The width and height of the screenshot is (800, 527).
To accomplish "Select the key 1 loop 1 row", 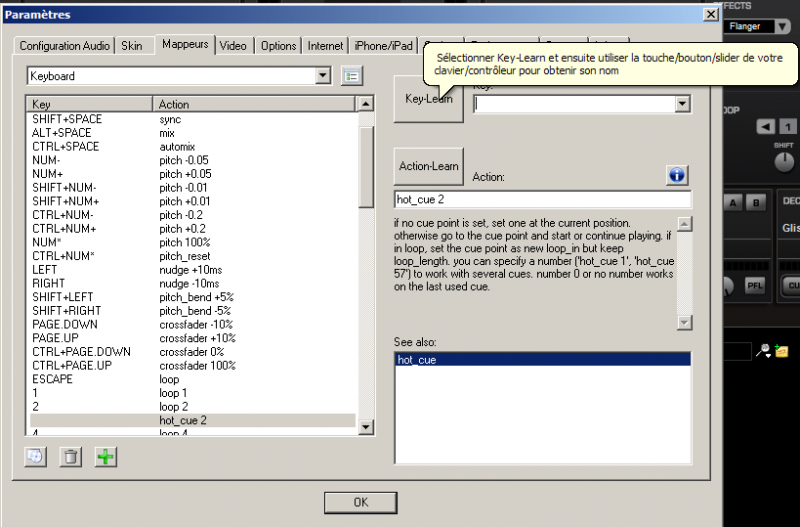I will (192, 393).
